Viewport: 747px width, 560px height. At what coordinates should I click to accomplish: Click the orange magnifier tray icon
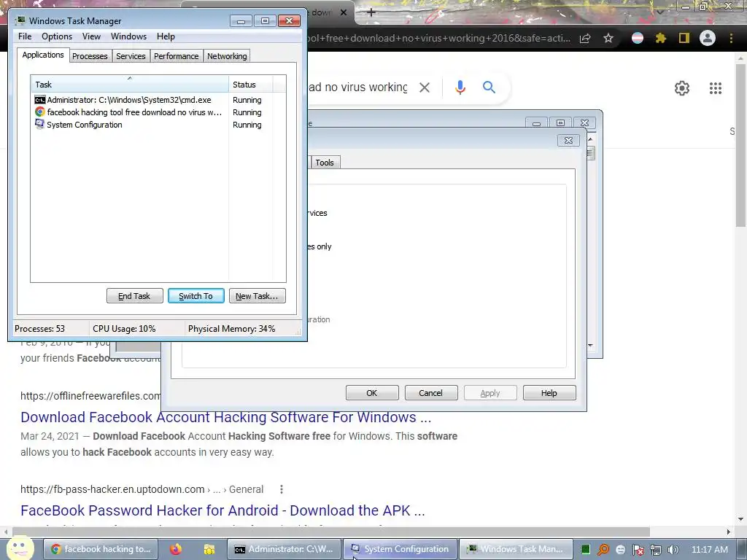(x=603, y=550)
